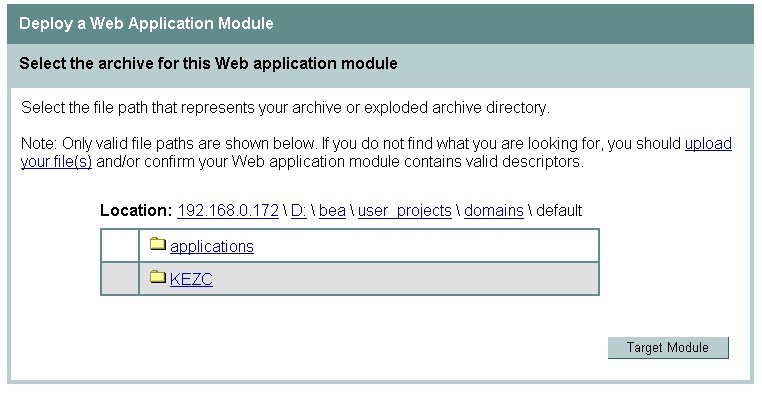762x394 pixels.
Task: Click the empty cell left of KEZC
Action: tap(120, 279)
